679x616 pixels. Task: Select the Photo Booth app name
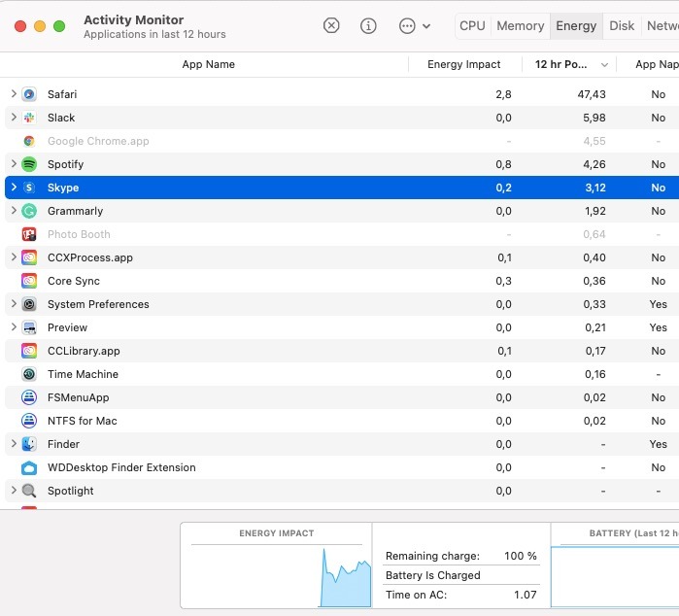click(79, 234)
